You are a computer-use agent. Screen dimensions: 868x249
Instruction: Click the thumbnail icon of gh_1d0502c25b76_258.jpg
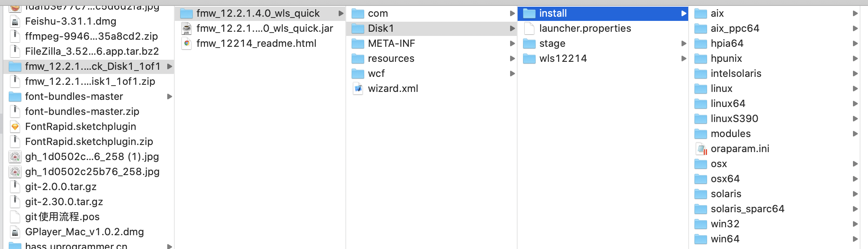click(x=15, y=172)
